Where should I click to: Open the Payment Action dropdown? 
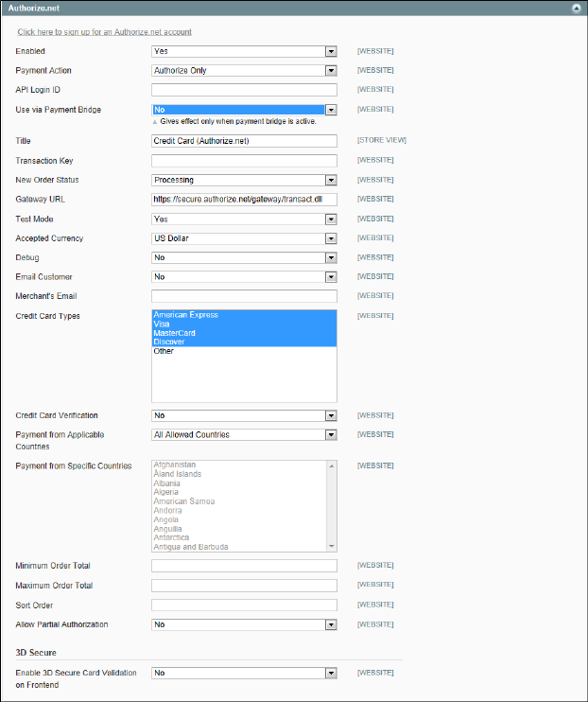click(x=244, y=70)
